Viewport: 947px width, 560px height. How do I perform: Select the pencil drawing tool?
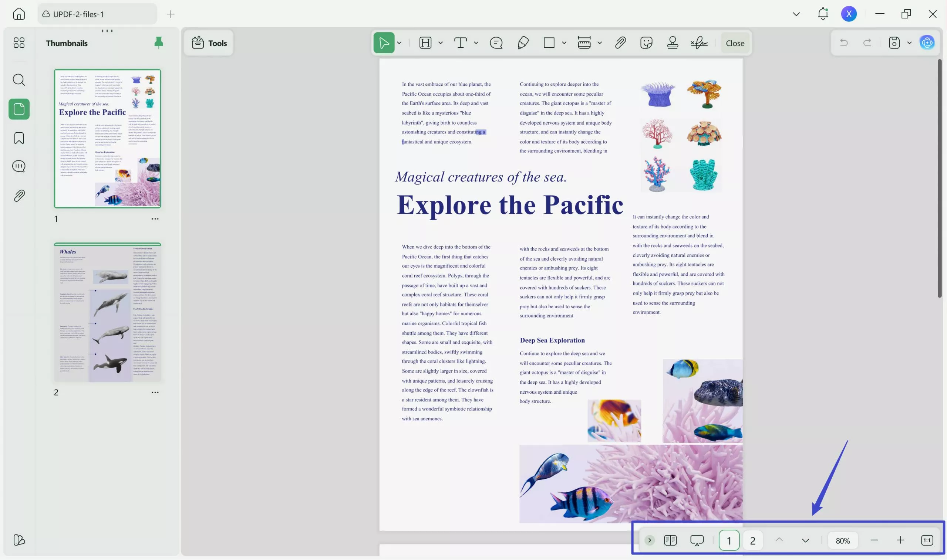click(523, 43)
